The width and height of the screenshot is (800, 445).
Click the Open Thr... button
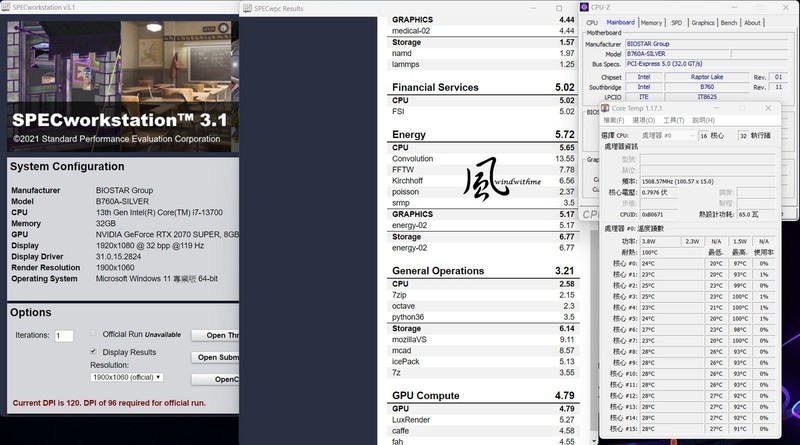pyautogui.click(x=215, y=335)
